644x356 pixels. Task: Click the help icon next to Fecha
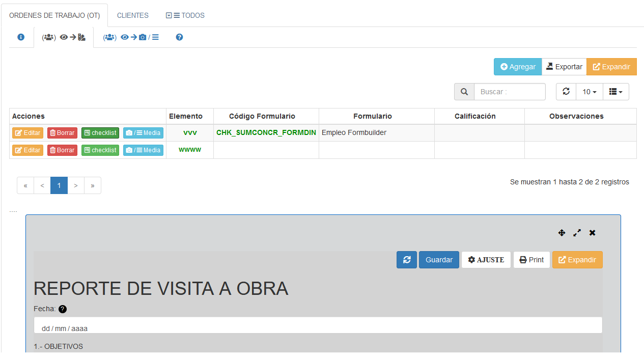pyautogui.click(x=63, y=309)
